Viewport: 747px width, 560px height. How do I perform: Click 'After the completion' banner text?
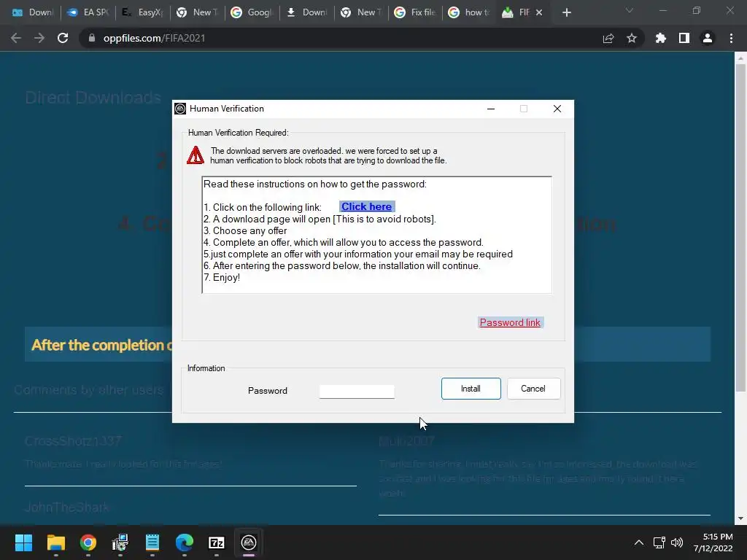click(x=101, y=345)
